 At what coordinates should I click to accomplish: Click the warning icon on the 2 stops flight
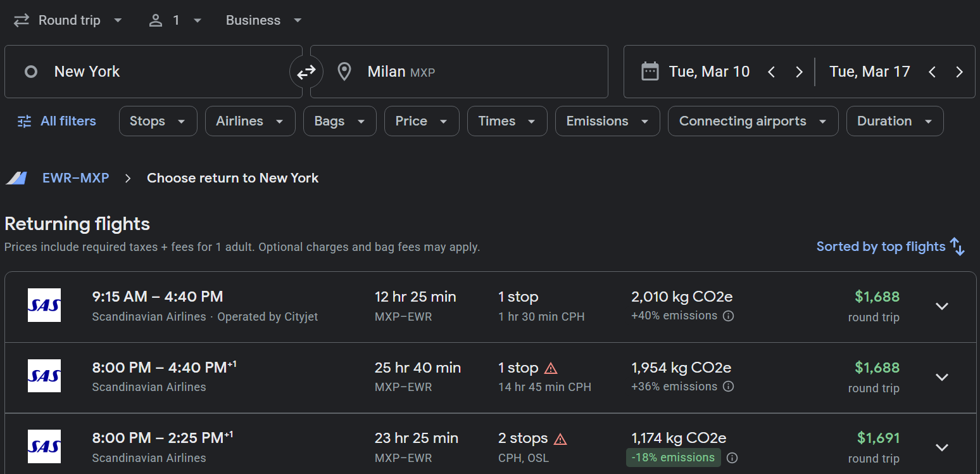(560, 439)
